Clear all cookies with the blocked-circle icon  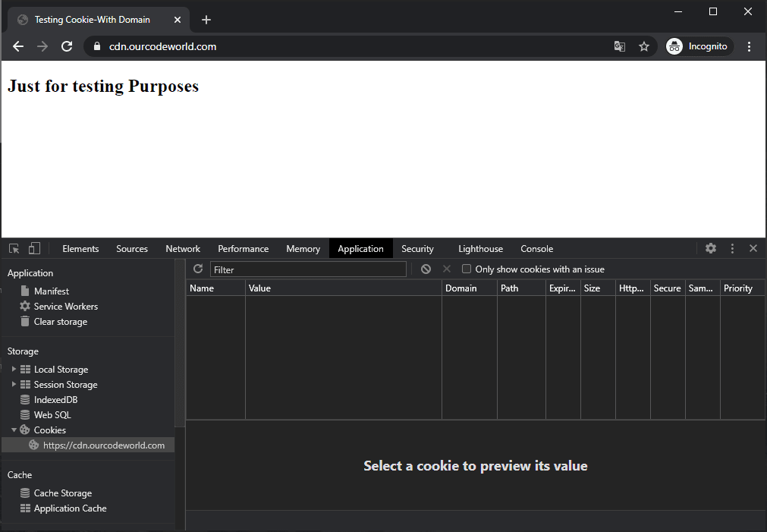[x=426, y=269]
